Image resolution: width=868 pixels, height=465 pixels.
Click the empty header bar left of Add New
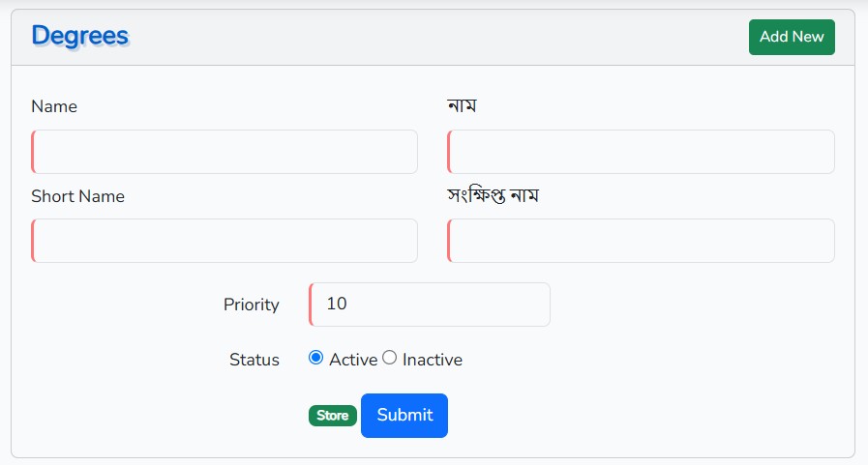point(435,37)
